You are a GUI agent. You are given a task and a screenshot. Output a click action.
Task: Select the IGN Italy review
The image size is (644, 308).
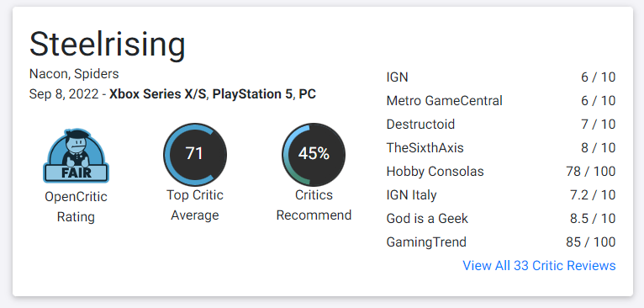[501, 195]
